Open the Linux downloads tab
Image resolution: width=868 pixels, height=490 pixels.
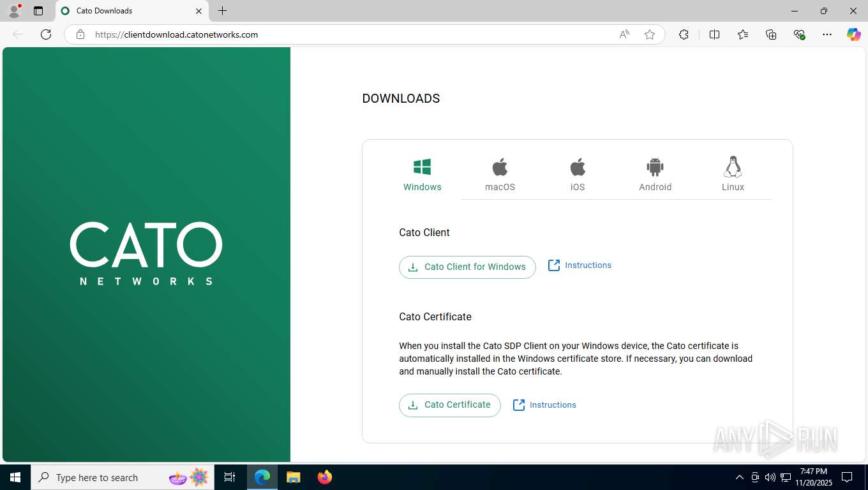(733, 174)
